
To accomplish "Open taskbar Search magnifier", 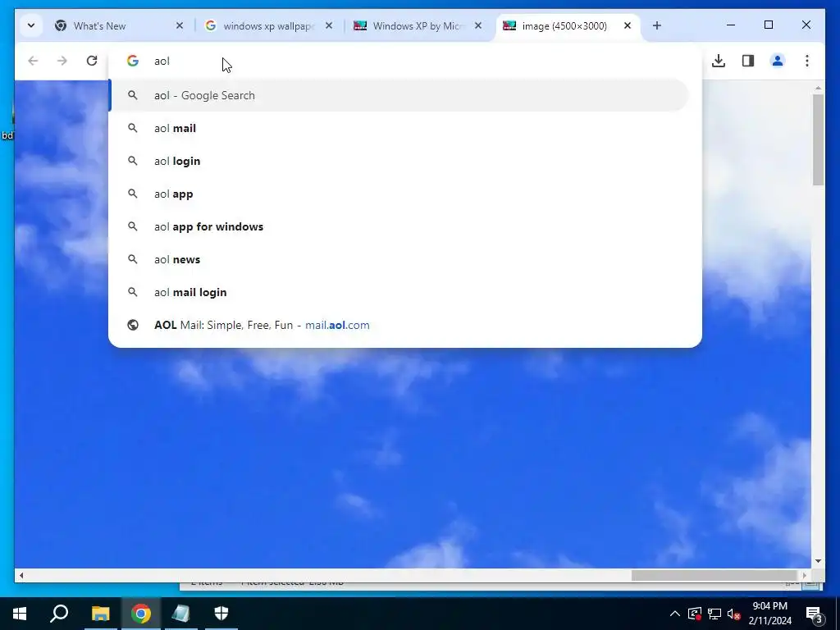I will click(x=59, y=614).
